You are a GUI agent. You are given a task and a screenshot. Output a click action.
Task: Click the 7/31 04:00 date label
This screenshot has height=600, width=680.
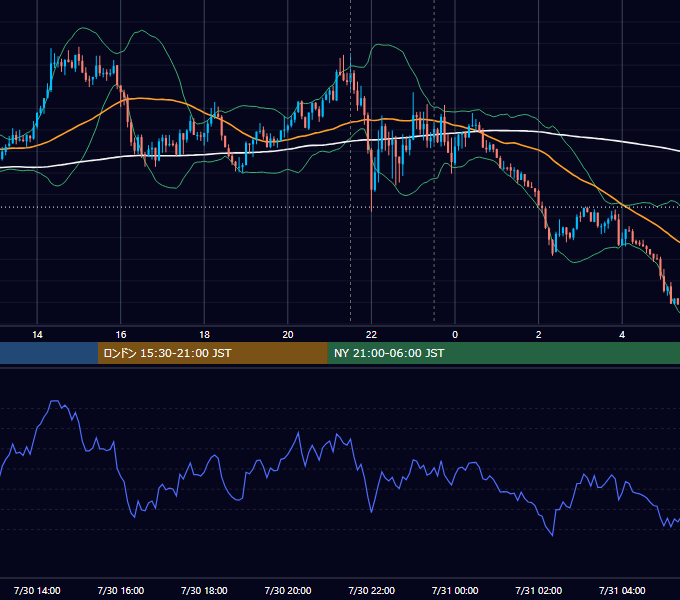[622, 590]
